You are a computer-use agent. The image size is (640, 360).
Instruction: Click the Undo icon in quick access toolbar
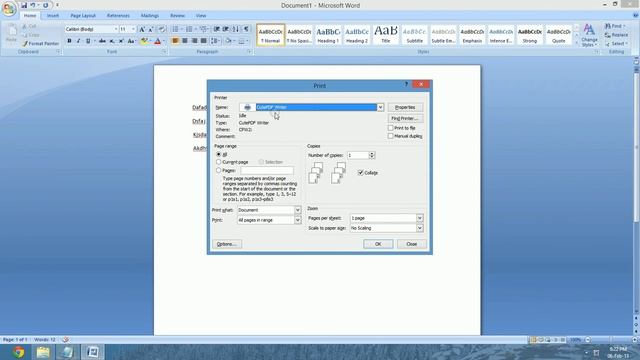[33, 5]
